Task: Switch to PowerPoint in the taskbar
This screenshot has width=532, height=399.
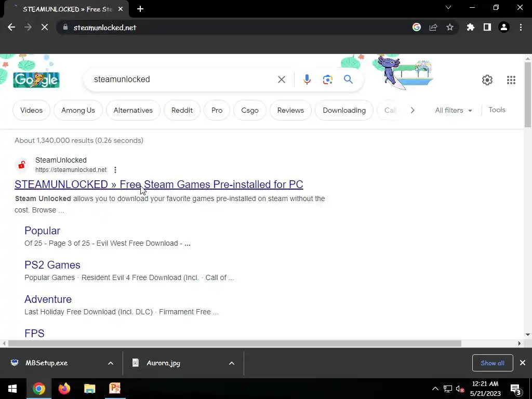Action: click(115, 389)
